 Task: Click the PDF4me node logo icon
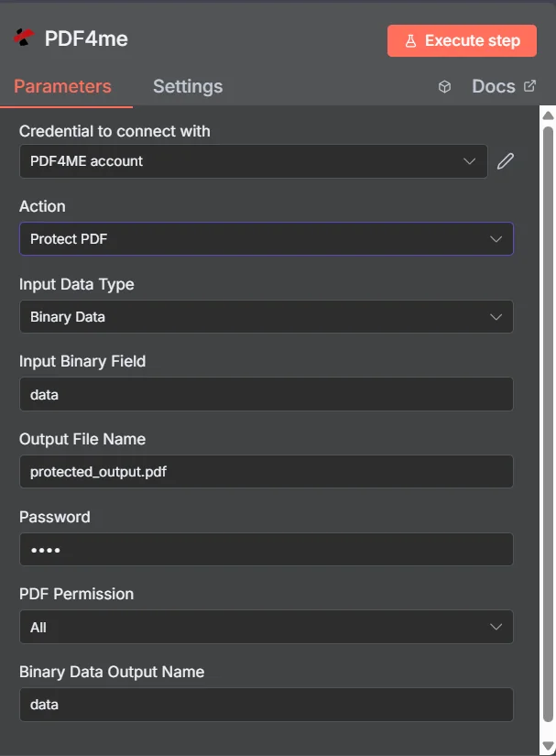click(x=24, y=38)
